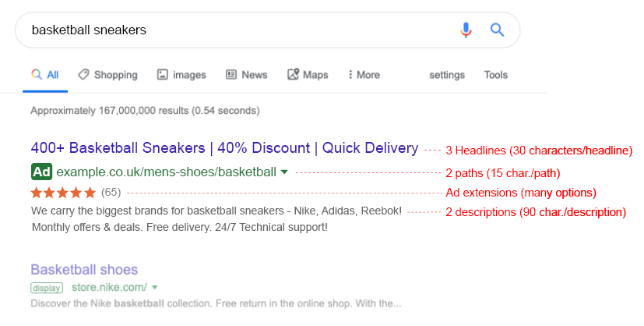Click the Shopping tag icon
This screenshot has height=326, width=644.
(x=83, y=74)
